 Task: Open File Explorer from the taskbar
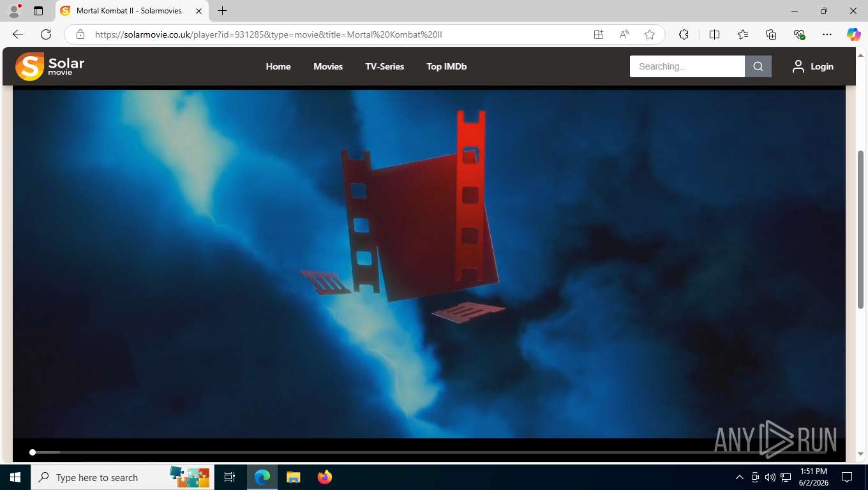(x=293, y=477)
